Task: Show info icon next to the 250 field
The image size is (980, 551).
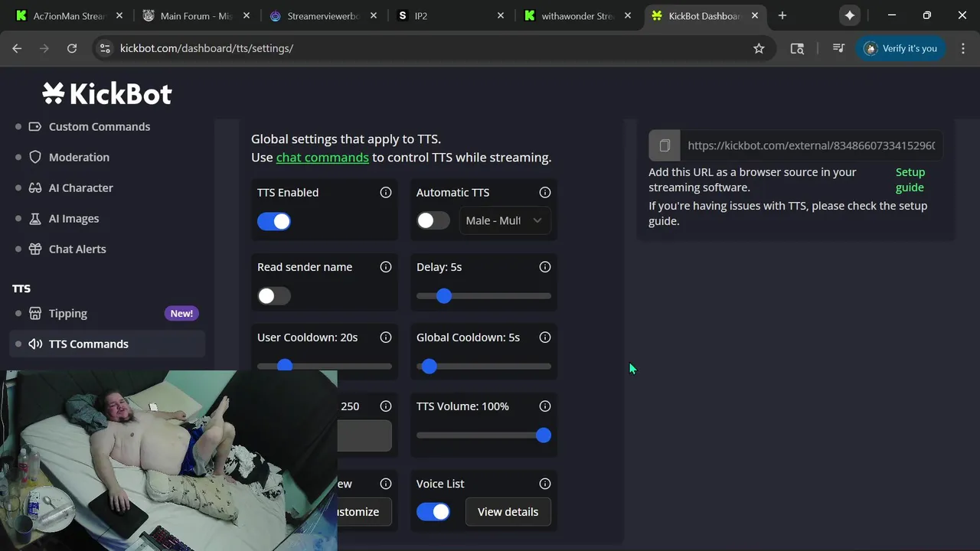Action: tap(386, 406)
